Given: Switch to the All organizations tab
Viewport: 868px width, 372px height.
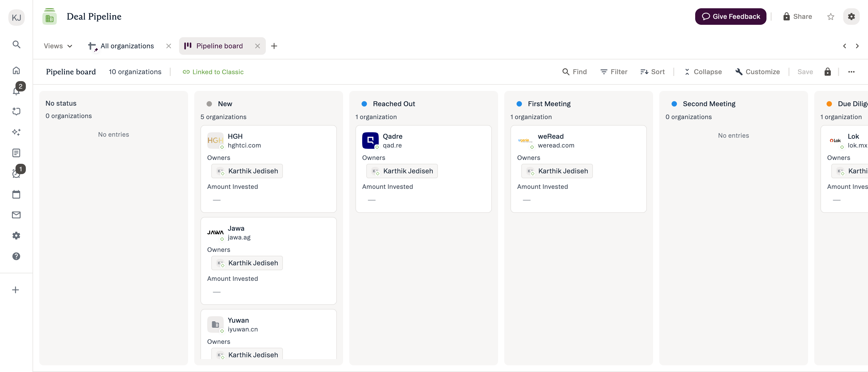Looking at the screenshot, I should tap(127, 46).
